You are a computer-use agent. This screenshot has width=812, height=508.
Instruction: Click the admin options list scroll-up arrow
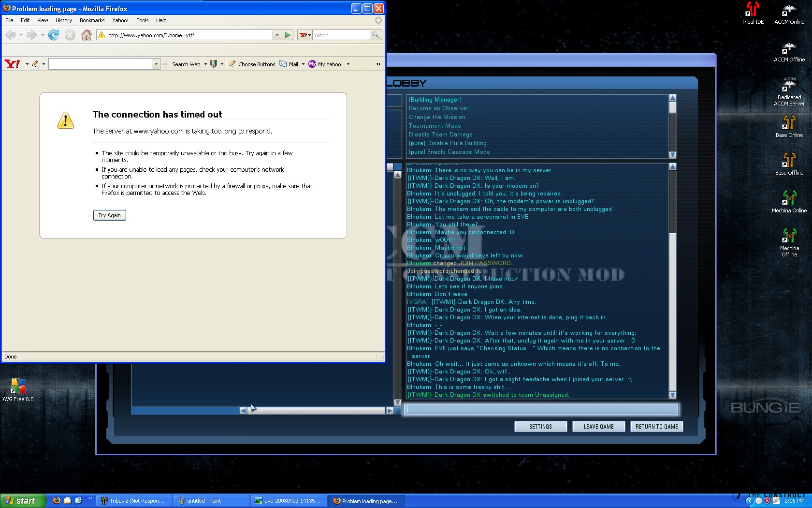[x=672, y=98]
